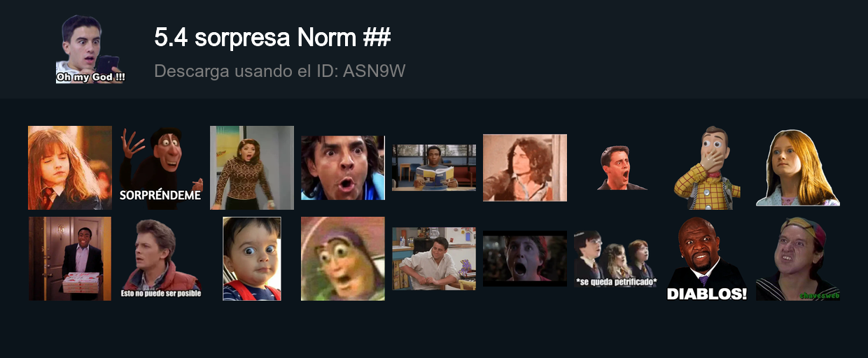The height and width of the screenshot is (358, 868).
Task: Select the SORPRÉNDEME cartoon chef sticker
Action: coord(161,168)
